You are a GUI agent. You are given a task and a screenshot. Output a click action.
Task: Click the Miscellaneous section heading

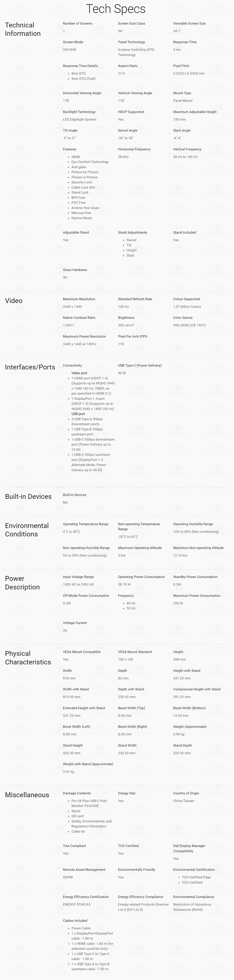tap(27, 795)
